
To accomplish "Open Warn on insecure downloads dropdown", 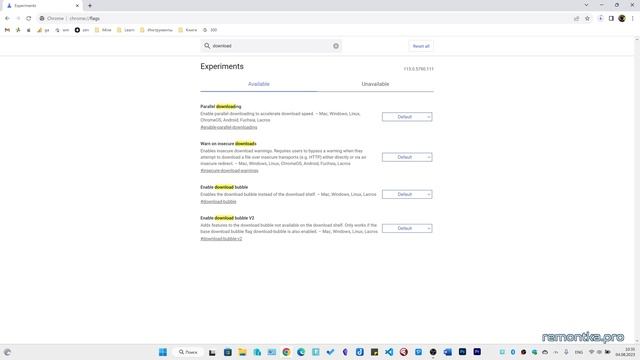I will click(407, 157).
